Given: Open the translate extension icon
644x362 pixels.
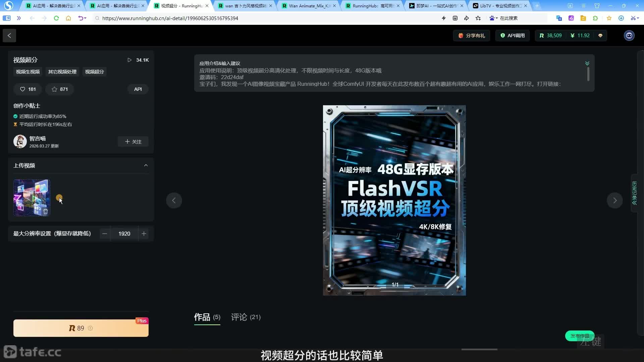Looking at the screenshot, I should point(559,18).
